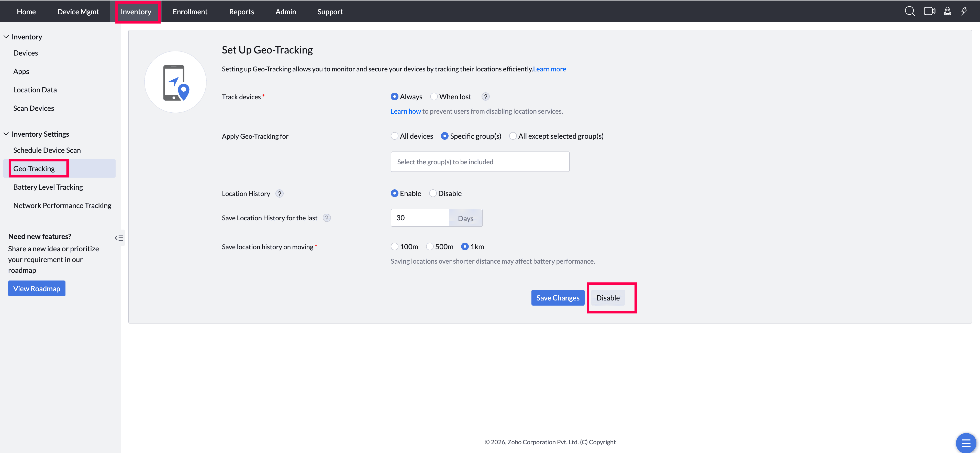Switch to the Enrollment tab
Viewport: 980px width, 453px height.
pos(190,11)
